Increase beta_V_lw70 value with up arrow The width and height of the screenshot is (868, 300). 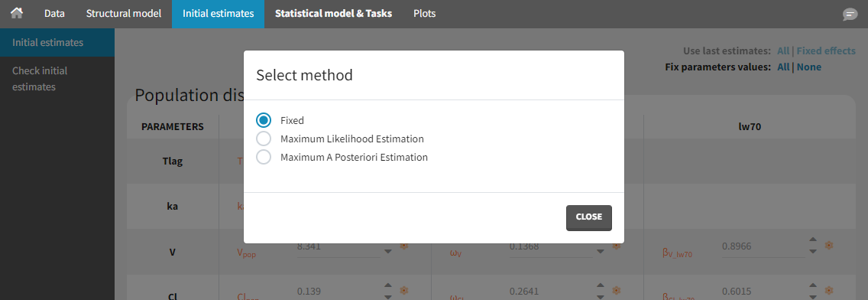pyautogui.click(x=813, y=240)
